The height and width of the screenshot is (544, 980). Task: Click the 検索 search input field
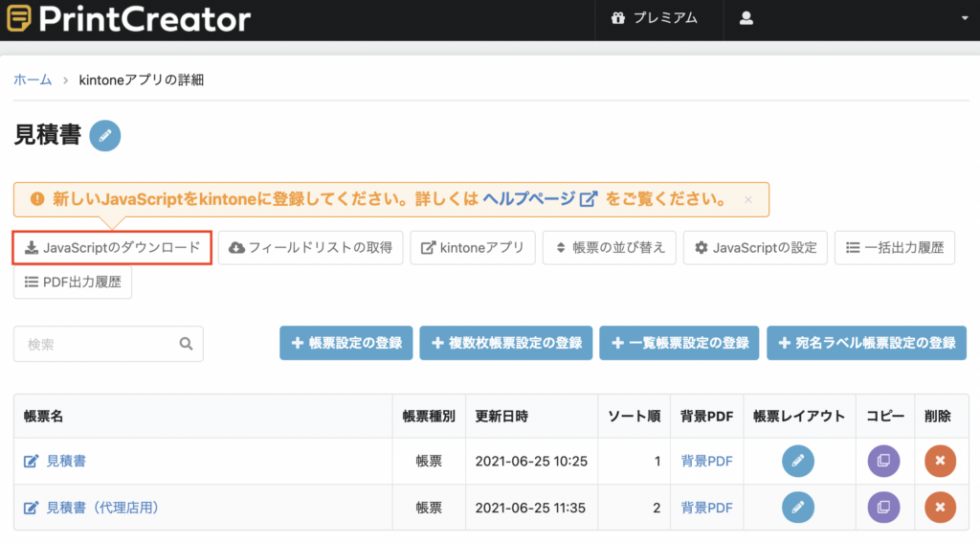point(108,344)
